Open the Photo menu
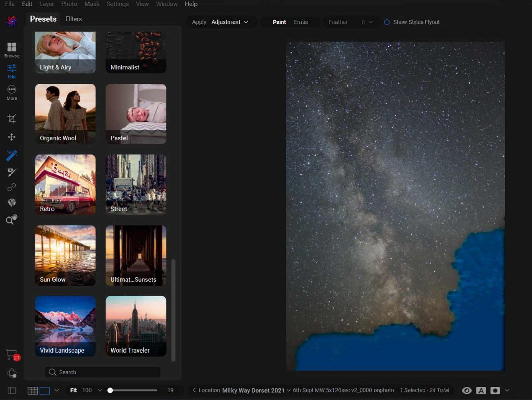Image resolution: width=532 pixels, height=400 pixels. tap(69, 4)
